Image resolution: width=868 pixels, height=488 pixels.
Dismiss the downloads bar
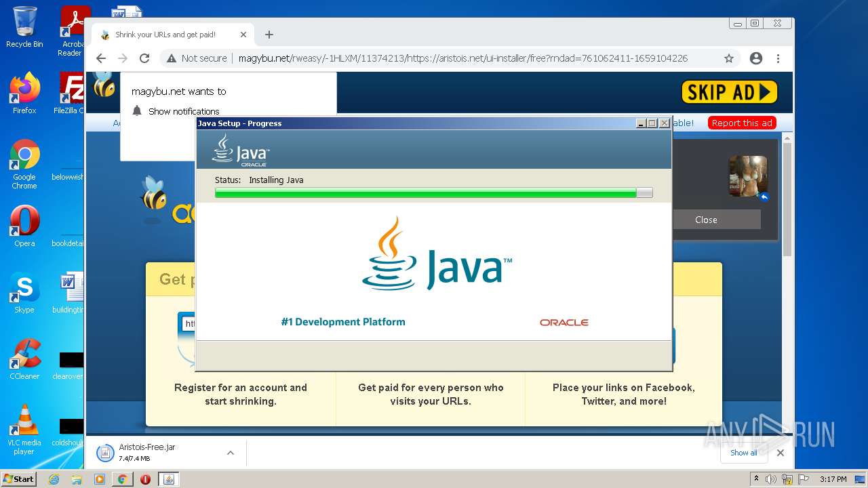(x=781, y=453)
